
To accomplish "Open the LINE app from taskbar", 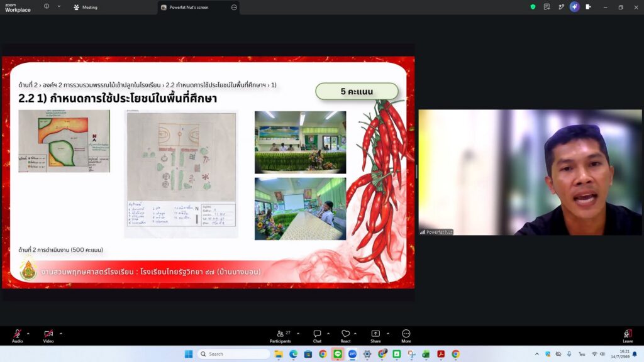I will (x=338, y=354).
